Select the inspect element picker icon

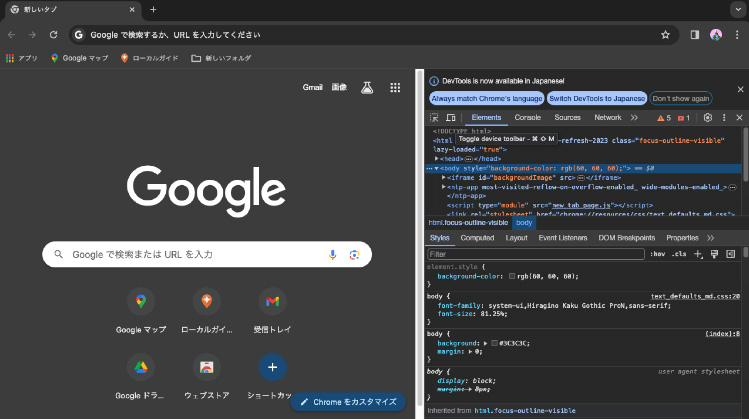coord(434,118)
